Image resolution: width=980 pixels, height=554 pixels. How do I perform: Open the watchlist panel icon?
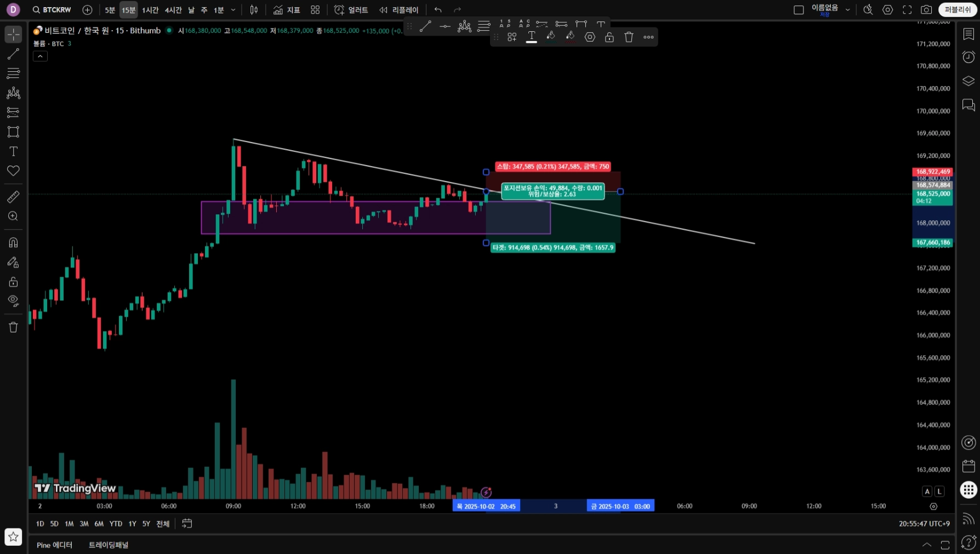click(x=968, y=34)
